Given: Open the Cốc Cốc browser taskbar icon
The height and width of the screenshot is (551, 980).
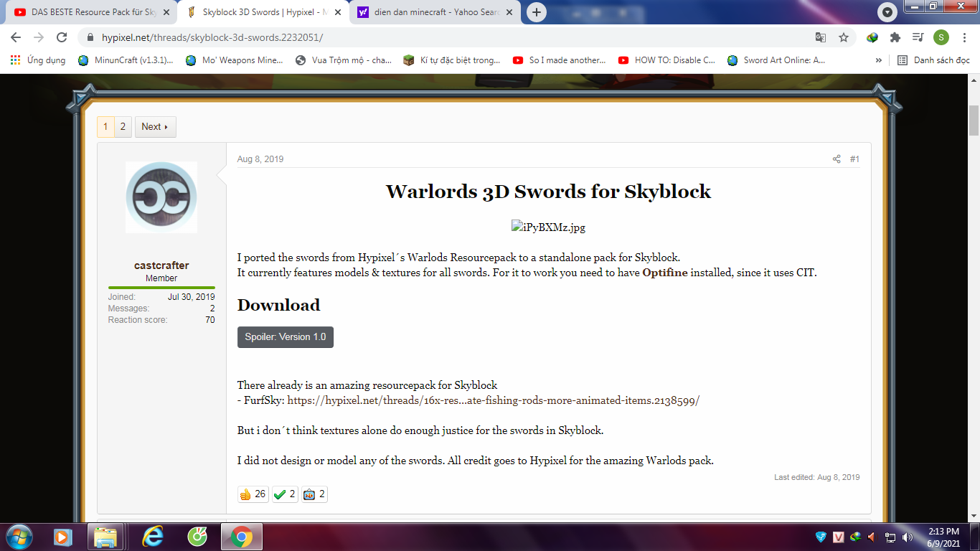Looking at the screenshot, I should pyautogui.click(x=197, y=537).
